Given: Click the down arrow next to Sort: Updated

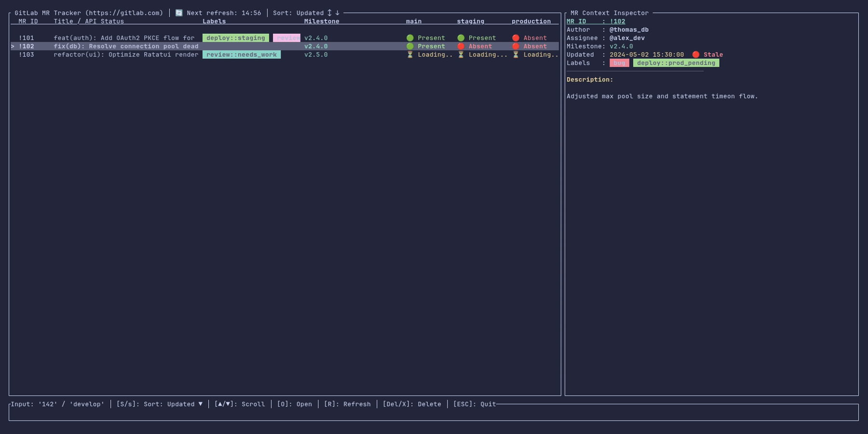Looking at the screenshot, I should pyautogui.click(x=337, y=13).
